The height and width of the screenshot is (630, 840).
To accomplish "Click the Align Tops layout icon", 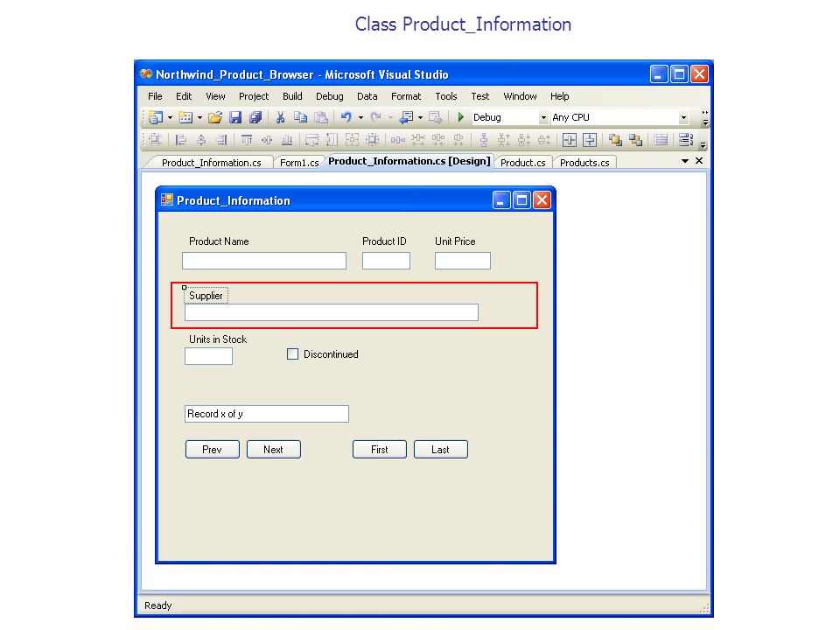I will point(247,140).
